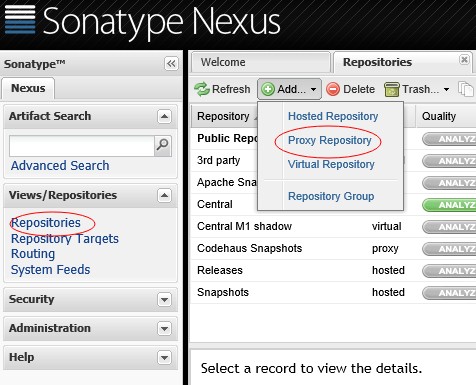This screenshot has width=476, height=385.
Task: Click into the Artifact Search input field
Action: click(82, 146)
